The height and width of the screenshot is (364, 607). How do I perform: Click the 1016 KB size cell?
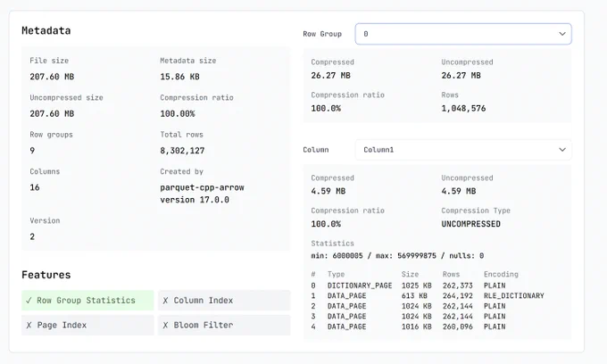pos(416,327)
